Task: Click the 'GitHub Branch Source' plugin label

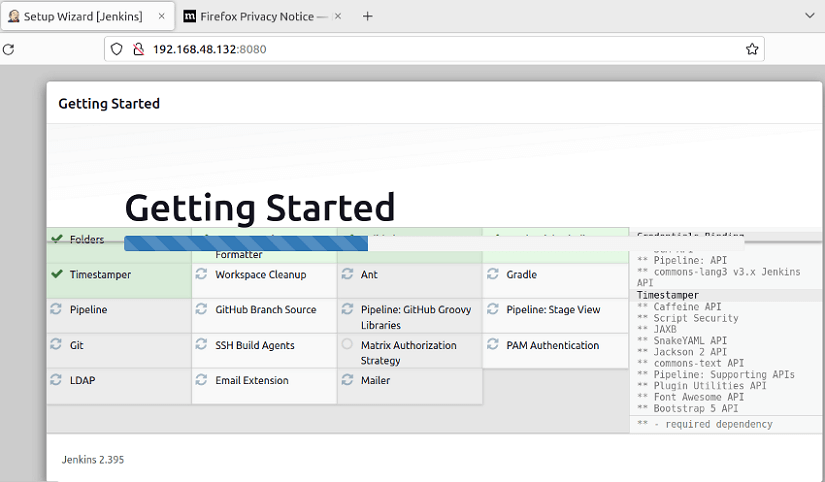Action: pos(266,309)
